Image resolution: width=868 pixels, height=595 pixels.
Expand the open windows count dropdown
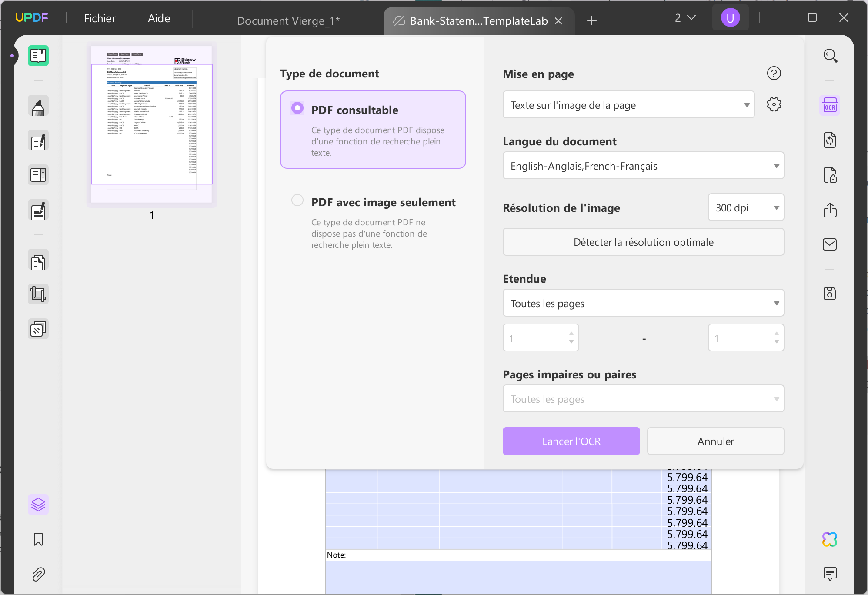[685, 18]
